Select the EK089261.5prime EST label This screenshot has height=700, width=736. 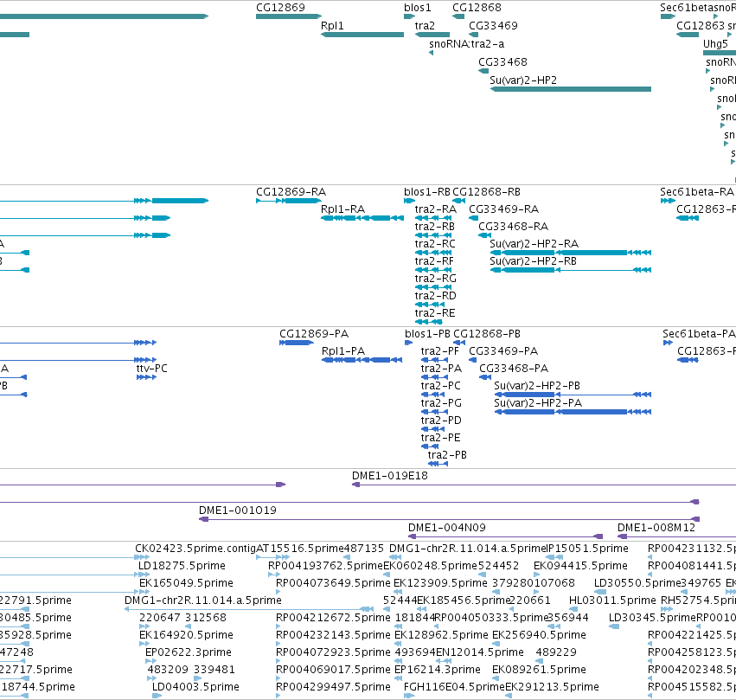click(x=539, y=670)
